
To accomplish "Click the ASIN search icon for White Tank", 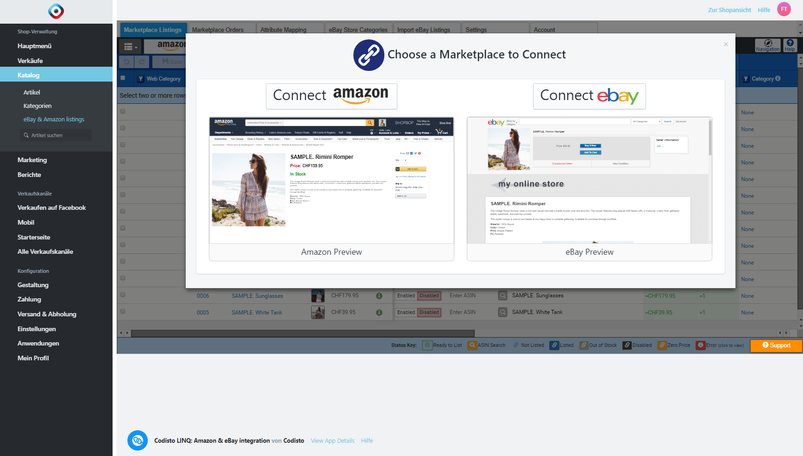I will click(x=503, y=312).
